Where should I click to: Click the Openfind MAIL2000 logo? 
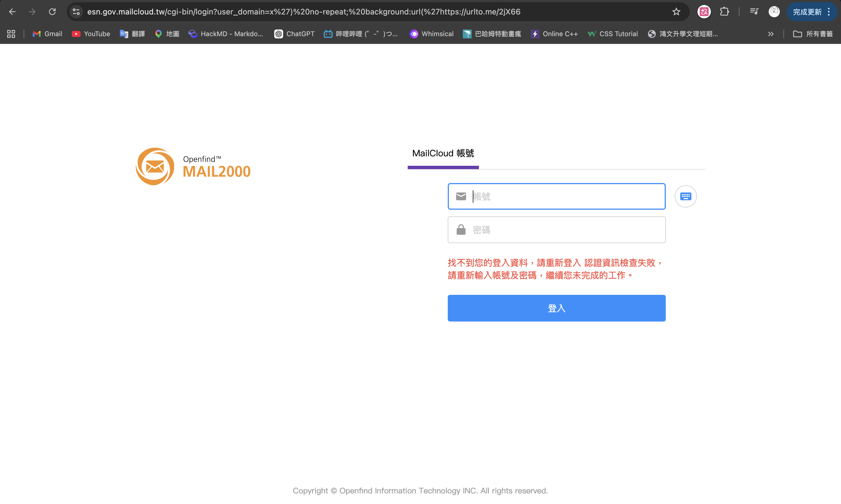193,166
